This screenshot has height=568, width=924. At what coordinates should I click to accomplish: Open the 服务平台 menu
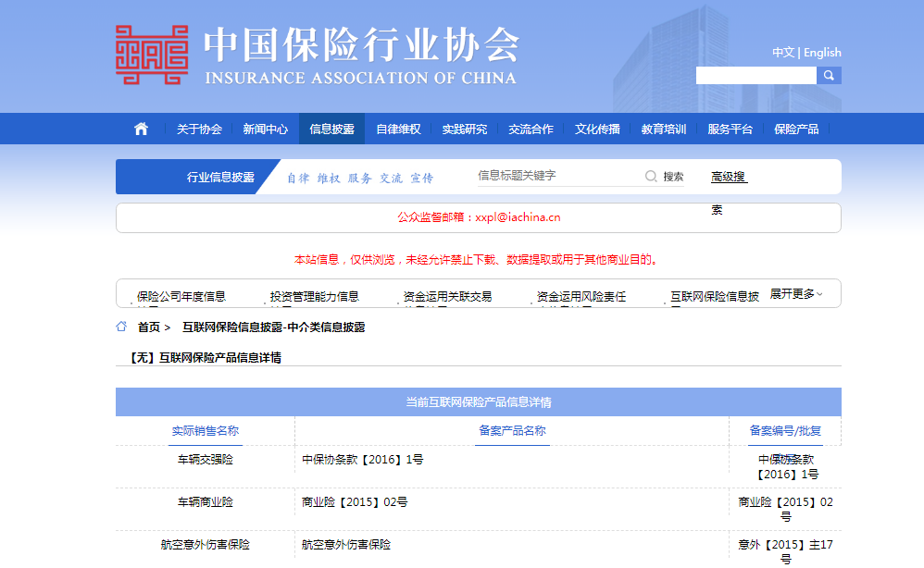[x=730, y=129]
